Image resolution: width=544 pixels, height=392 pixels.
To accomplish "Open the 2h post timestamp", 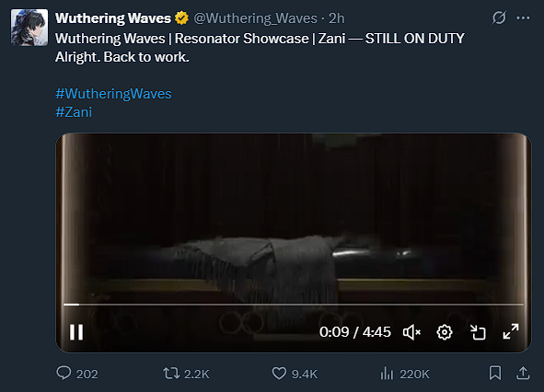I will pos(337,18).
